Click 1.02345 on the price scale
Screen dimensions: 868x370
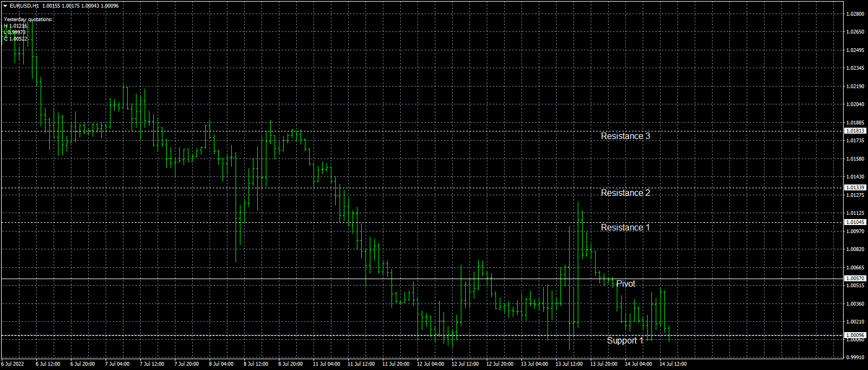[x=855, y=68]
